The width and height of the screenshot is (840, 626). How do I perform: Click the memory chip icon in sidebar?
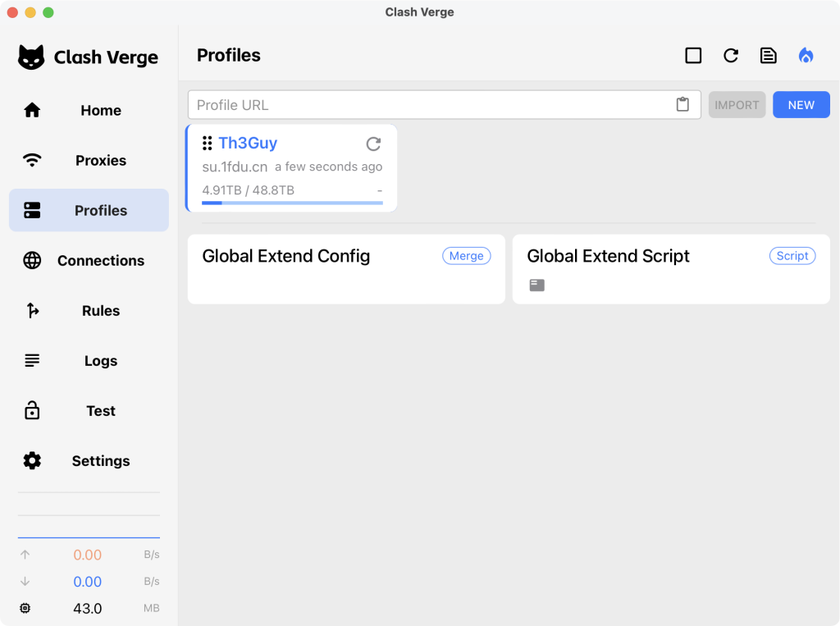tap(25, 608)
